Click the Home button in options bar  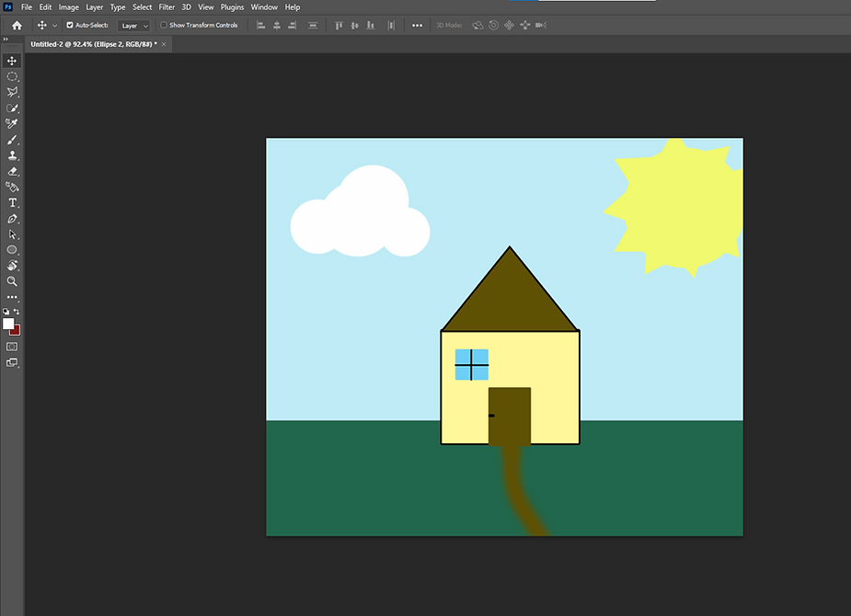click(x=17, y=26)
